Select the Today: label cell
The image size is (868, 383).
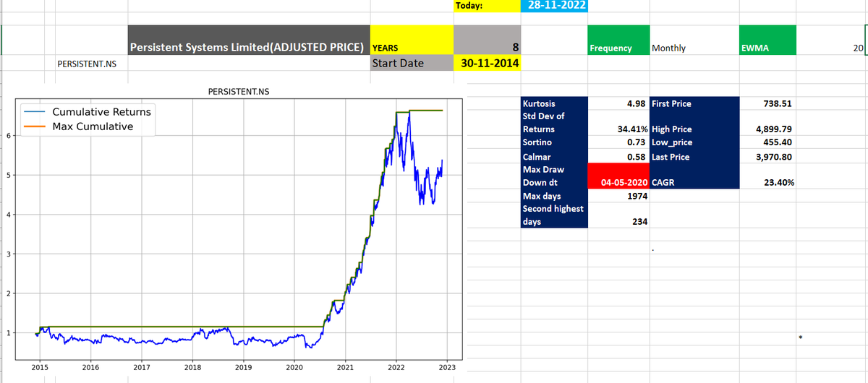487,7
